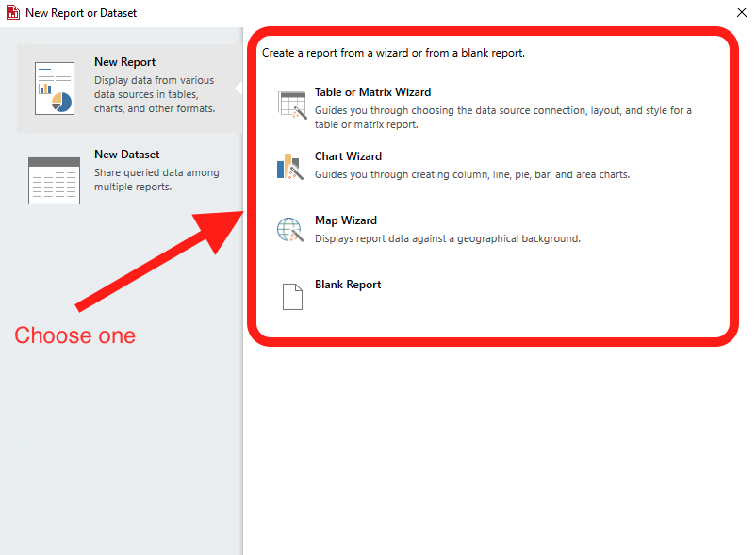Start the Map Wizard text link
756x555 pixels.
(345, 220)
